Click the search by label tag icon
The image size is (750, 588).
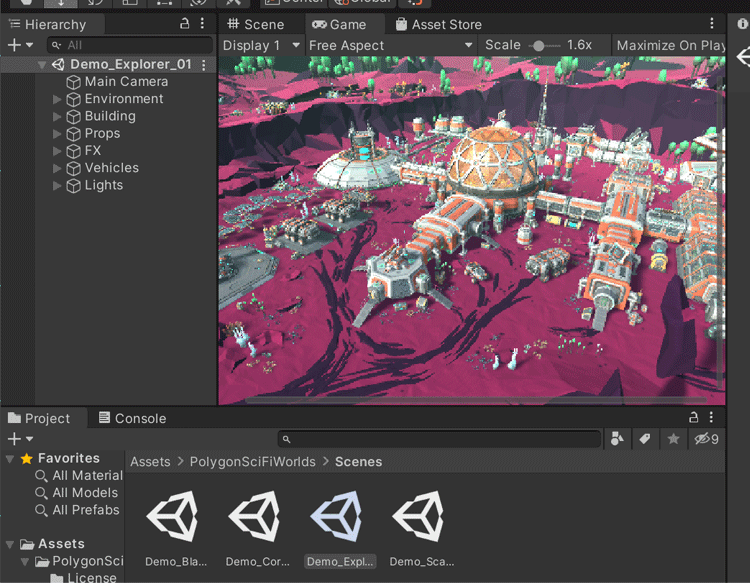click(645, 439)
